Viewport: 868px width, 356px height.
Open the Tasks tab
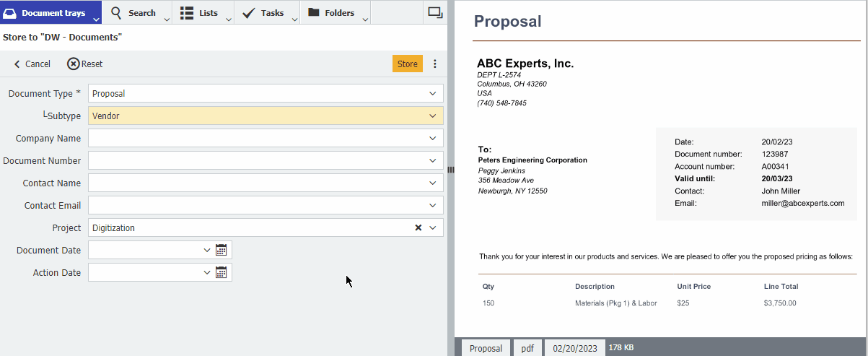(263, 13)
